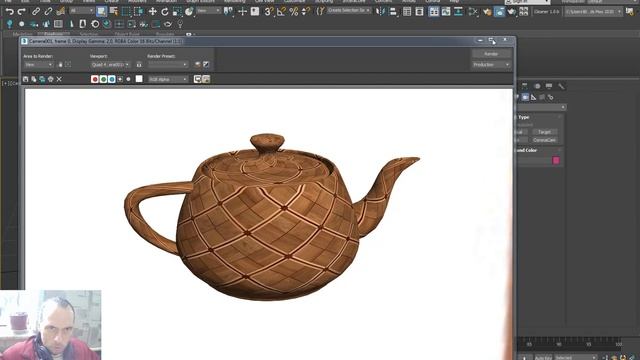Open the selection filter All dropdown
Viewport: 640px width, 360px height.
pyautogui.click(x=81, y=11)
